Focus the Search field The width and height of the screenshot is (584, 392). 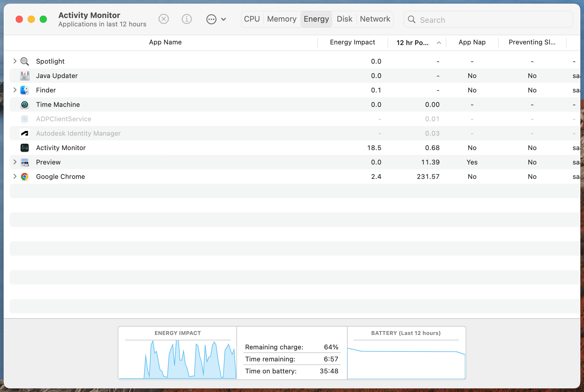coord(488,20)
